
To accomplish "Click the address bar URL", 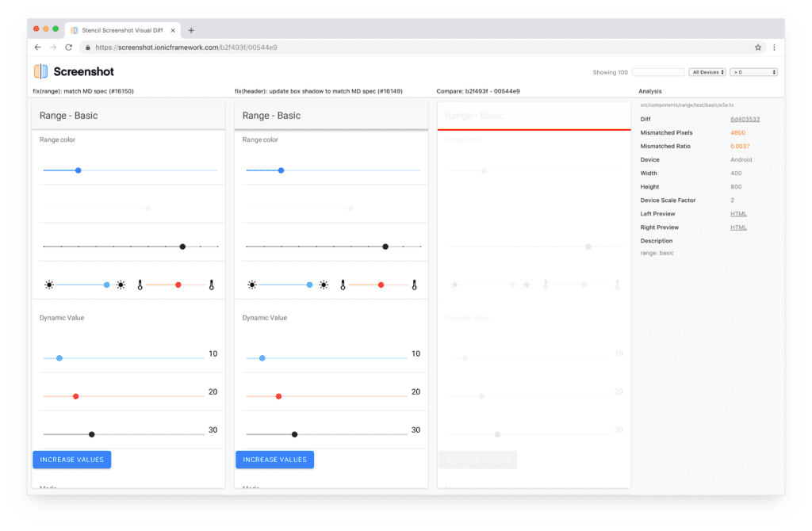I will [186, 48].
